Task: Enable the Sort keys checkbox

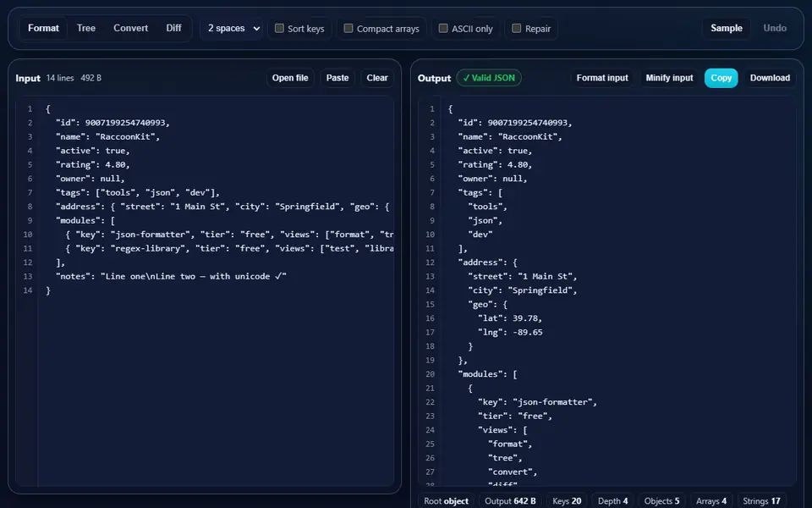Action: pos(279,28)
